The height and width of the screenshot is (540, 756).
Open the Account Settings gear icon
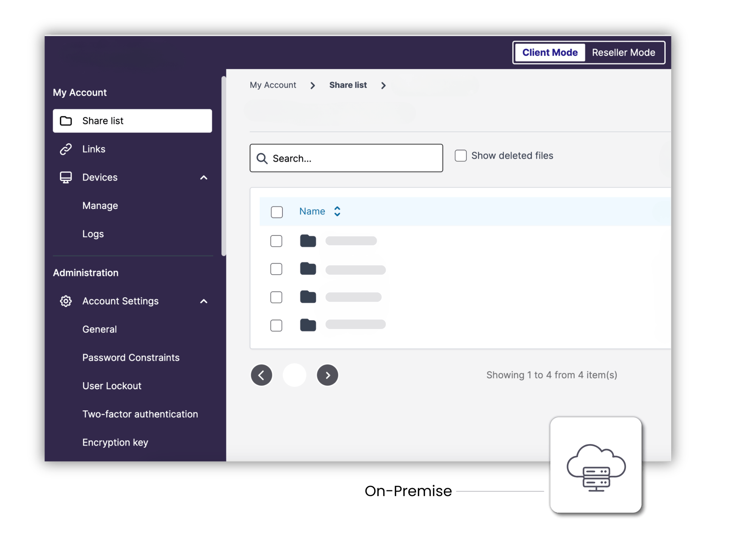(66, 301)
